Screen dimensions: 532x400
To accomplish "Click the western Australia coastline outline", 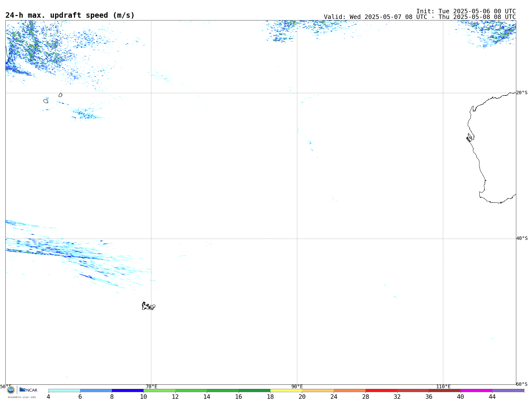I will [491, 148].
